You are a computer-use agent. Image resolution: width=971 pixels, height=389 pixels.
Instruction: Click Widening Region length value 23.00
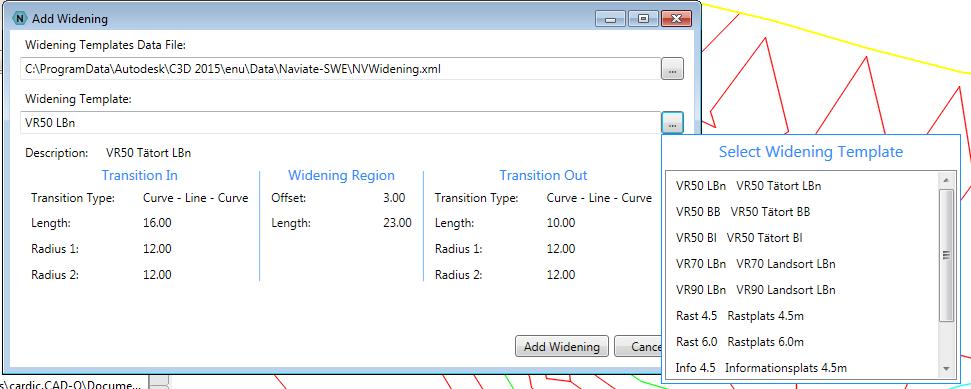397,223
